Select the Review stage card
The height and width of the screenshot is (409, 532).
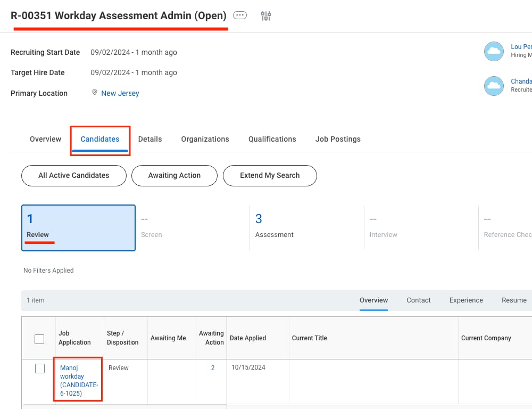[x=78, y=228]
